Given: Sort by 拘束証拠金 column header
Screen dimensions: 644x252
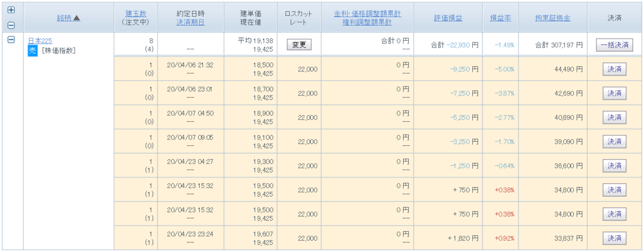Looking at the screenshot, I should pos(552,18).
